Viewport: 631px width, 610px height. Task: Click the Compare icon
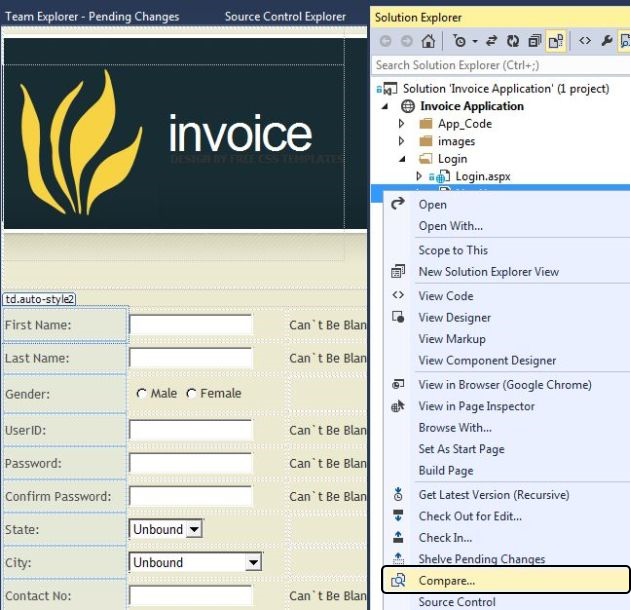tap(398, 580)
